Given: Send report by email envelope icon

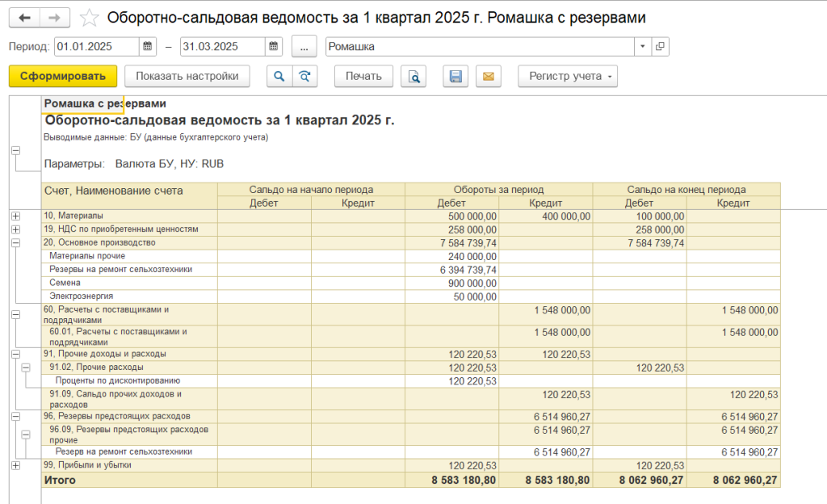Looking at the screenshot, I should click(x=488, y=77).
